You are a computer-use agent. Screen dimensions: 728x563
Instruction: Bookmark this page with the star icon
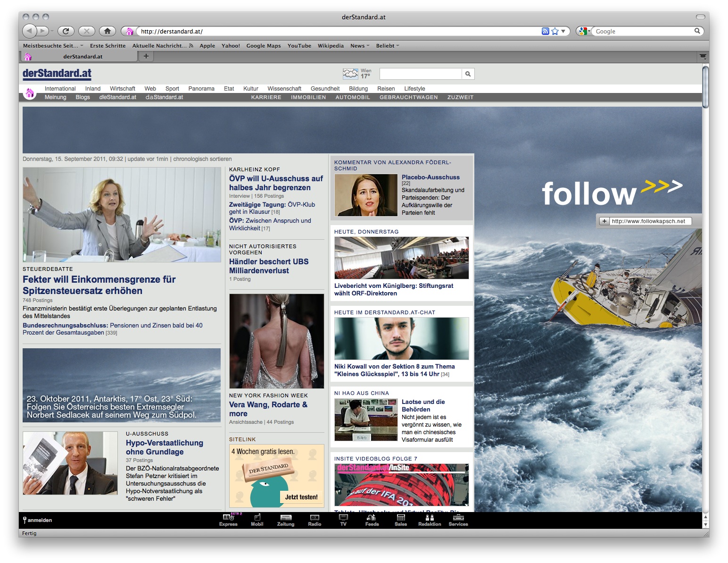click(555, 31)
